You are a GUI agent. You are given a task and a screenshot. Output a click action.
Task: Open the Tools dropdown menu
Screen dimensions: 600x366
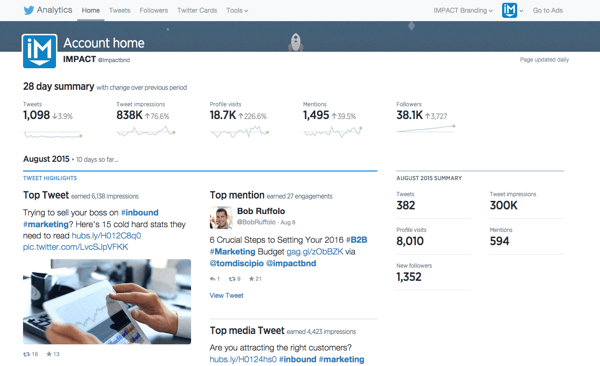(237, 10)
